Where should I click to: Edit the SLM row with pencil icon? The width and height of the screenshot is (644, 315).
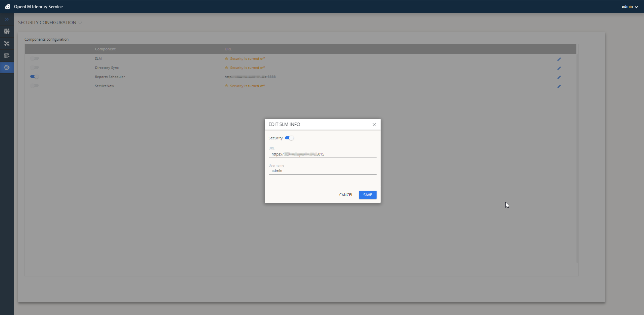[559, 59]
